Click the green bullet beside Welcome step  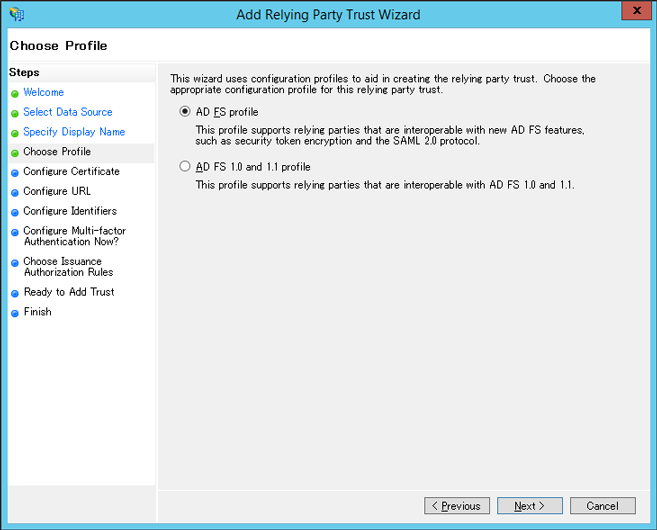tap(15, 93)
